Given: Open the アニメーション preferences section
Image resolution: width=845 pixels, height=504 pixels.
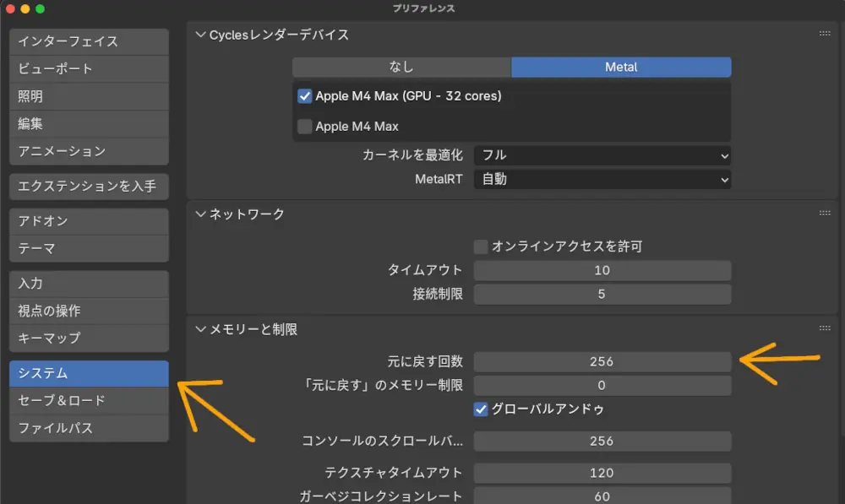Looking at the screenshot, I should [89, 151].
